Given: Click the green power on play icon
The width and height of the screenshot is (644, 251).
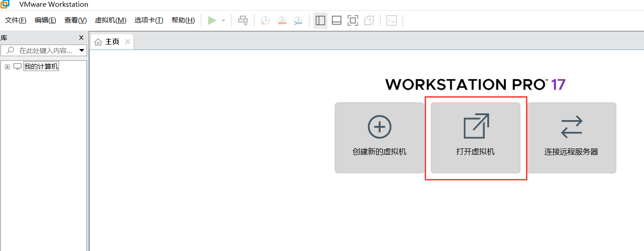Looking at the screenshot, I should pyautogui.click(x=212, y=21).
